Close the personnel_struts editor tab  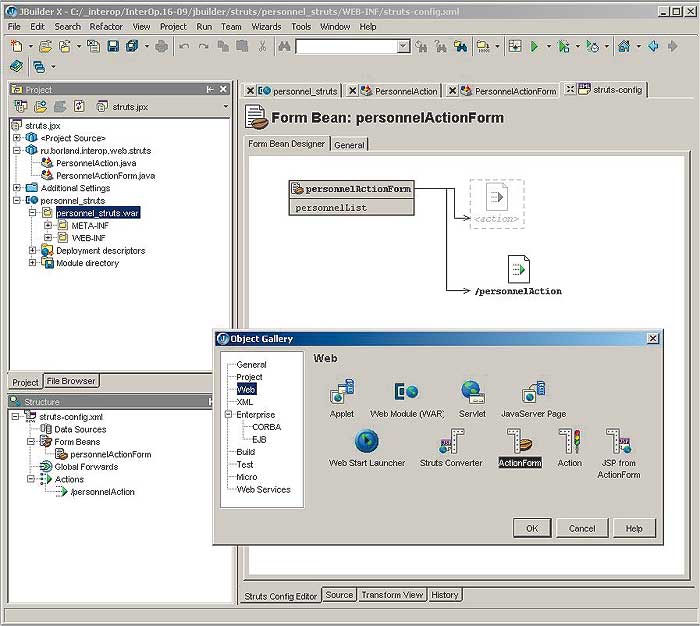[250, 91]
